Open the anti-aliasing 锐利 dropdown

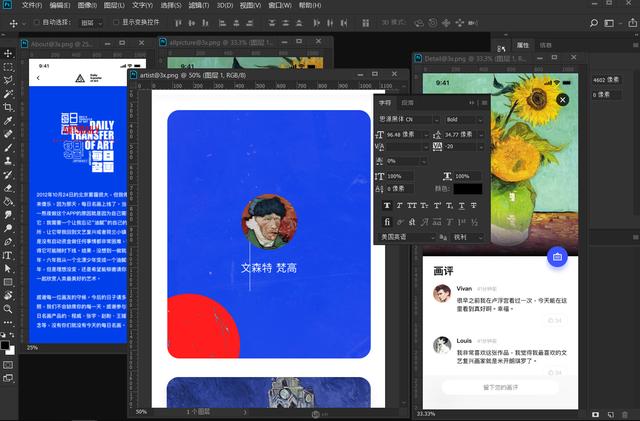tap(467, 237)
